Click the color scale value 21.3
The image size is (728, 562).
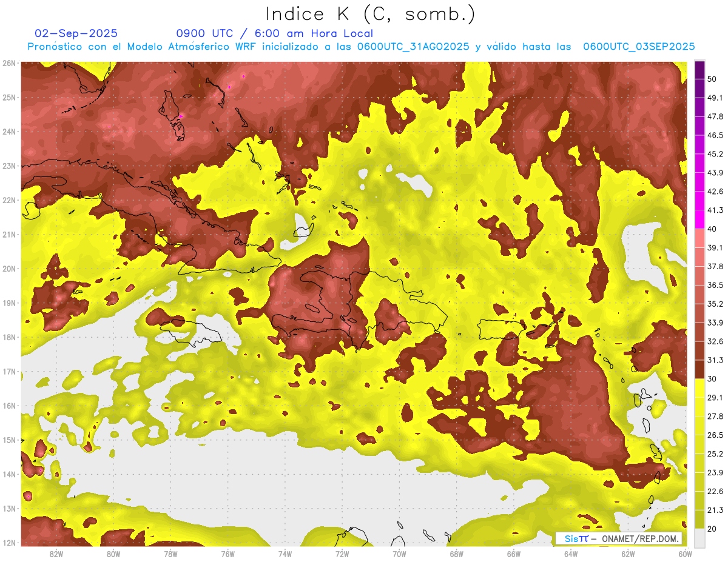[715, 510]
